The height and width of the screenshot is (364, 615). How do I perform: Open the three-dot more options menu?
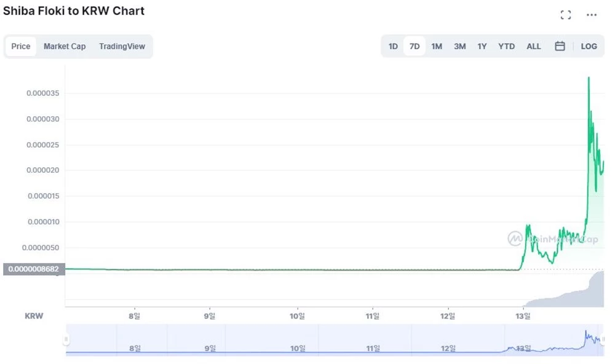click(x=592, y=15)
